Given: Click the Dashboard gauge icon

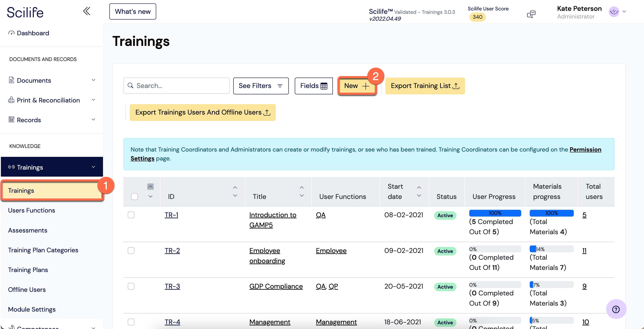Looking at the screenshot, I should click(x=11, y=33).
